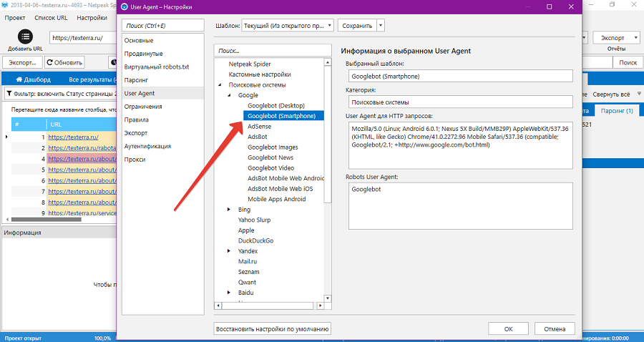Select DuckDuckGo tree item
Viewport: 644px width, 342px height.
click(x=255, y=240)
